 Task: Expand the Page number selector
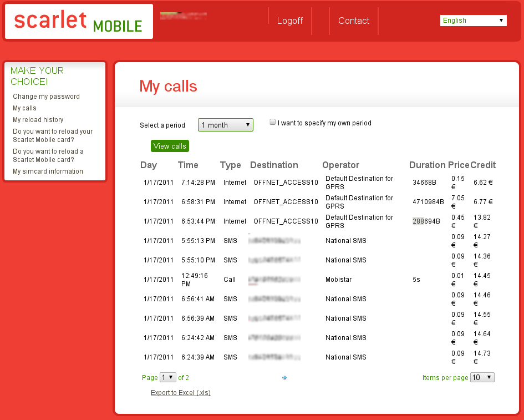[x=167, y=377]
